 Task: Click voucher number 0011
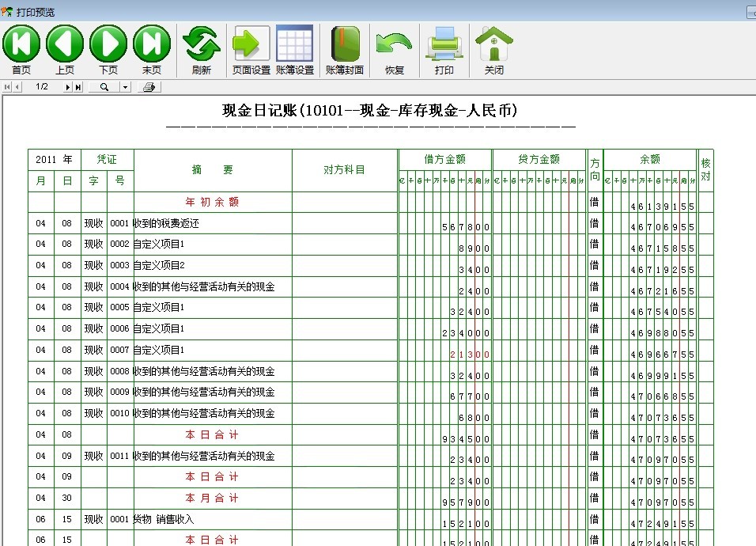tap(119, 456)
